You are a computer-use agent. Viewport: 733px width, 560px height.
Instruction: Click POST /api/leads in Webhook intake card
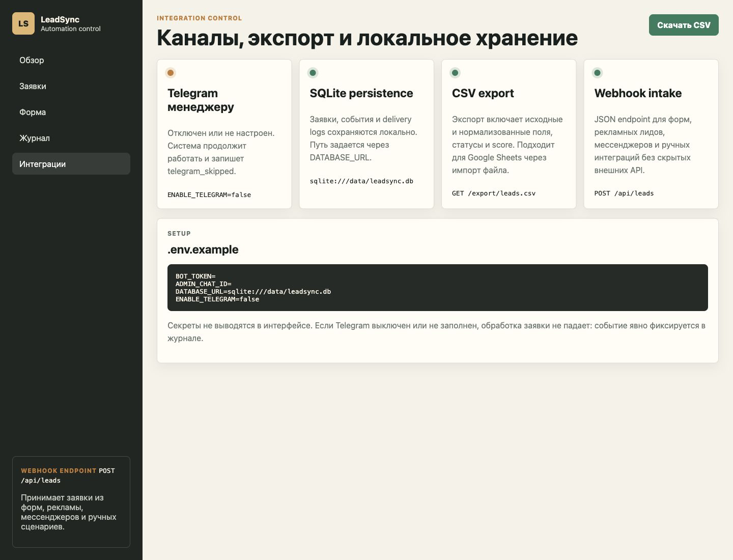point(624,193)
